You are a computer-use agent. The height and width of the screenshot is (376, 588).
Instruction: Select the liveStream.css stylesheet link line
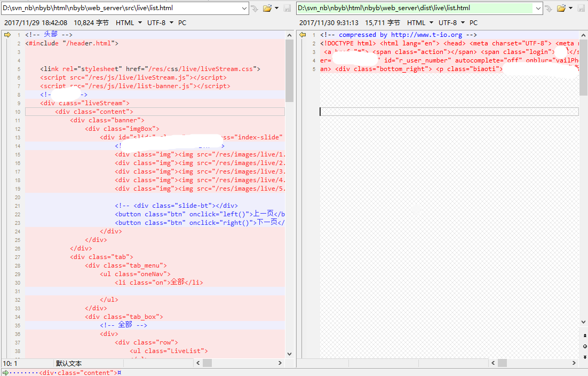coord(150,69)
